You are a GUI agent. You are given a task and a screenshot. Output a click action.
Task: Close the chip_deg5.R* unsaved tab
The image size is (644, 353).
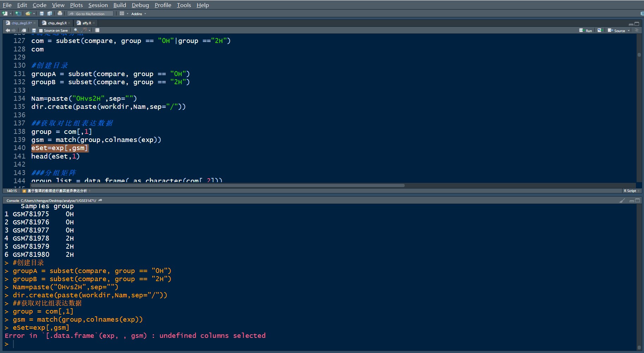[x=35, y=23]
